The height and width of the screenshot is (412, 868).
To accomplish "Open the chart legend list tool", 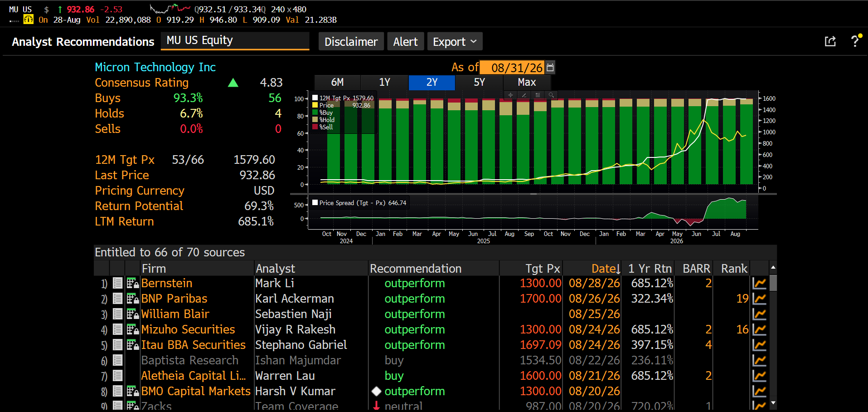I will click(538, 95).
